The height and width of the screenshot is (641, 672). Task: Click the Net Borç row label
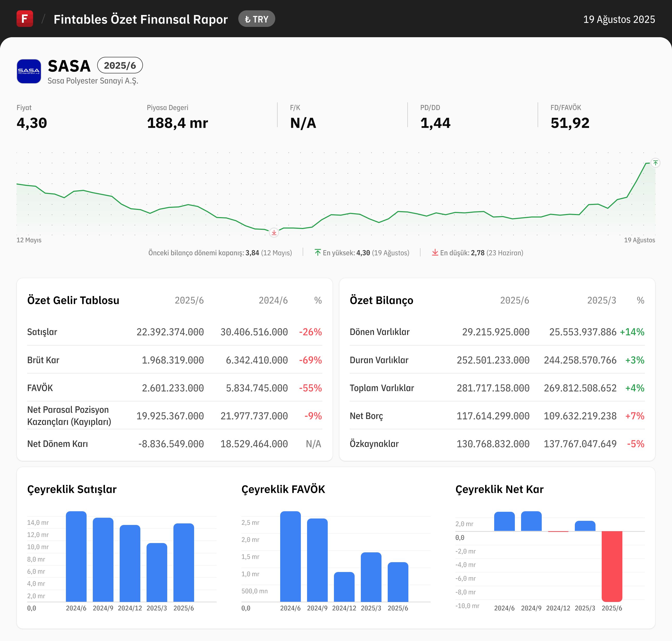click(366, 416)
